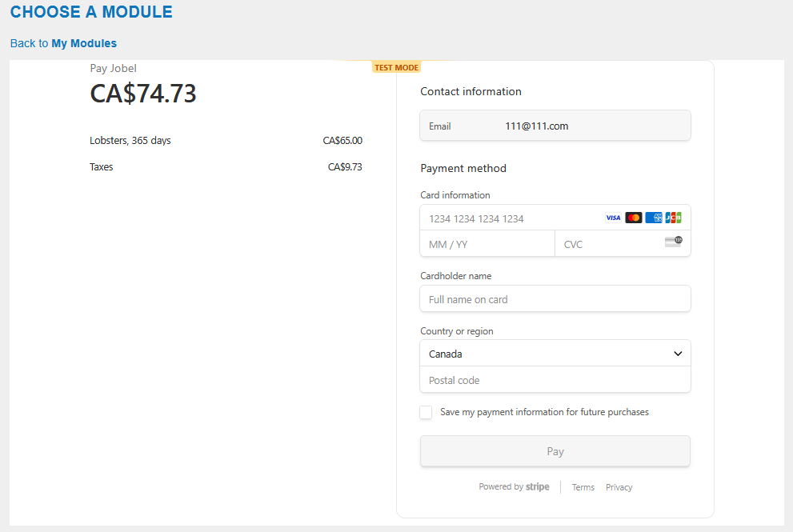Screen dimensions: 793x532
Task: Click the Full name on card field
Action: click(x=555, y=298)
